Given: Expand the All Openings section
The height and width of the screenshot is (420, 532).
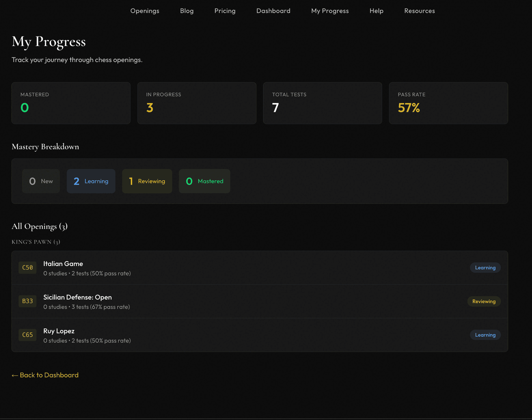Looking at the screenshot, I should pos(39,226).
